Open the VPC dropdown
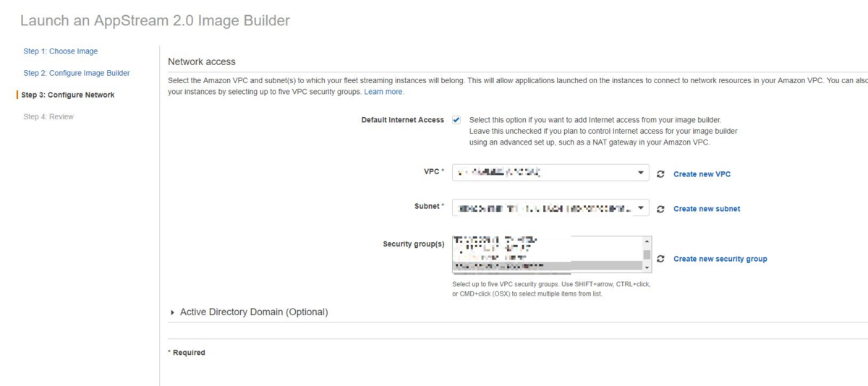 coord(550,173)
